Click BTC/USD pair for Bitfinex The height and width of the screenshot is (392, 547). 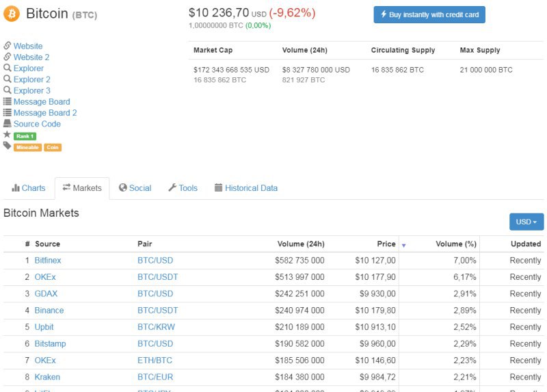point(155,261)
